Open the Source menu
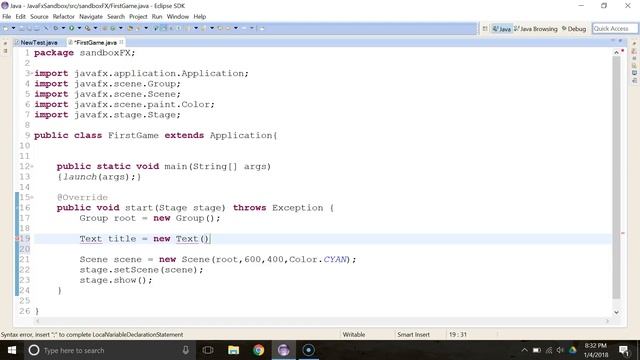The image size is (640, 360). pyautogui.click(x=39, y=17)
